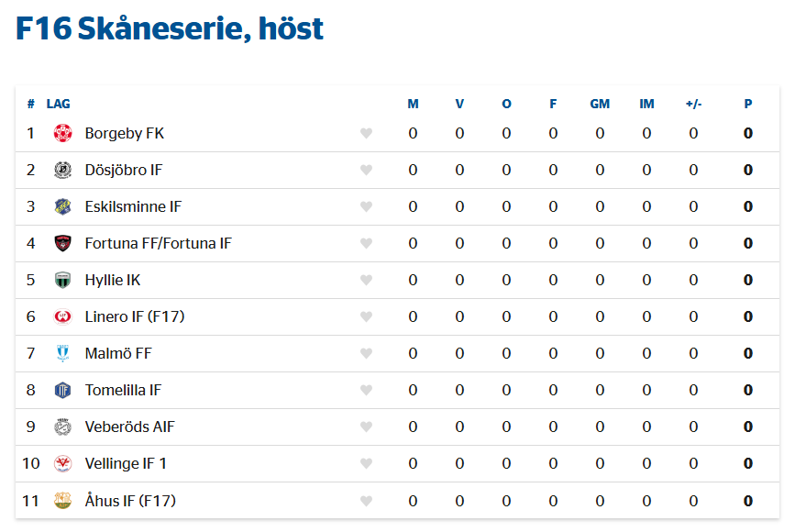Toggle the heart for Linero IF (F17)

[x=366, y=317]
